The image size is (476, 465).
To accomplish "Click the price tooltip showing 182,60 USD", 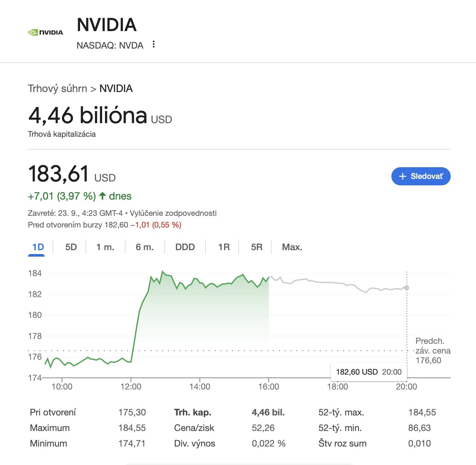I will 368,372.
